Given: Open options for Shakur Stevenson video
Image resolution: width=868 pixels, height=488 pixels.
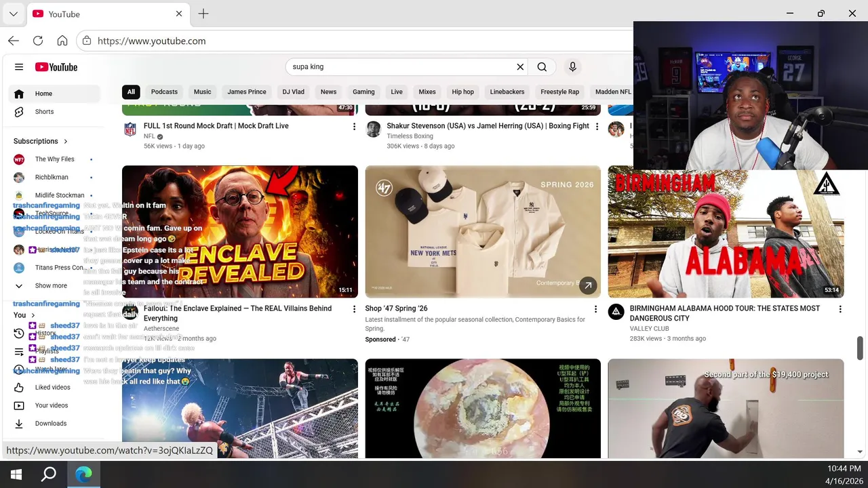Looking at the screenshot, I should click(x=597, y=127).
